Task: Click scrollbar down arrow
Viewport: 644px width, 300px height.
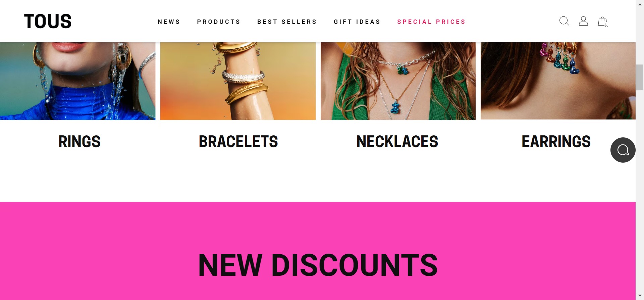Action: 640,296
